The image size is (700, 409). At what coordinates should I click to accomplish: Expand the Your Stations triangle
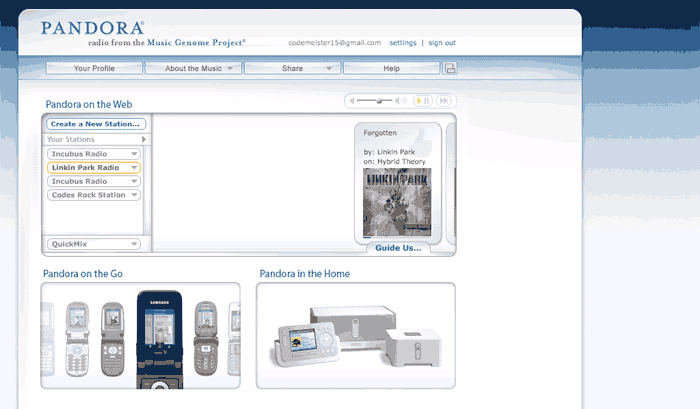tap(144, 139)
